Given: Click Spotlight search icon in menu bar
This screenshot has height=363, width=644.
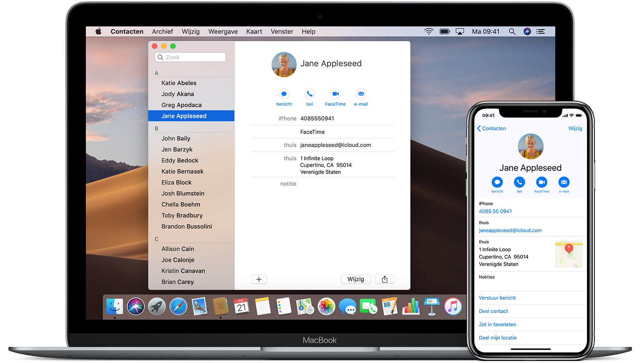Looking at the screenshot, I should coord(512,31).
